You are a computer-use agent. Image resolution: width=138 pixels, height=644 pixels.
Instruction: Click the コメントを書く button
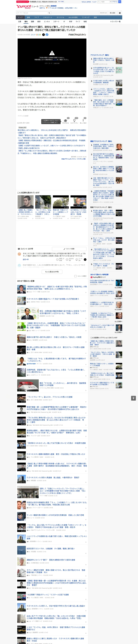pos(69,249)
